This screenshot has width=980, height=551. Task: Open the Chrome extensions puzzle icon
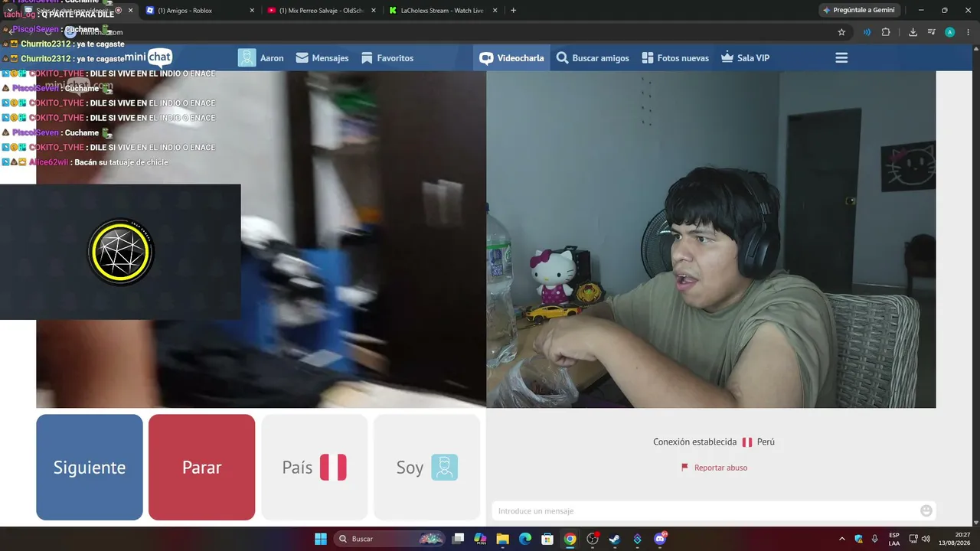[886, 32]
